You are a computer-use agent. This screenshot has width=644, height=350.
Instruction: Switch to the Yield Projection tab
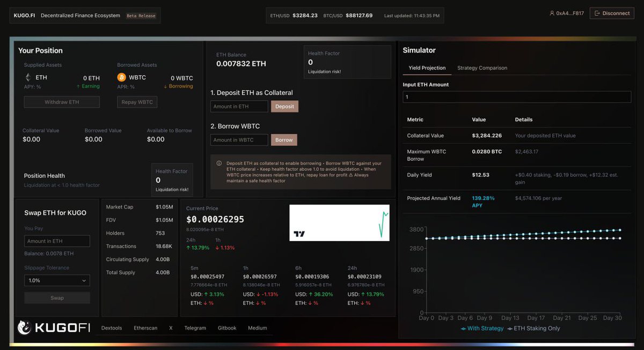tap(427, 68)
